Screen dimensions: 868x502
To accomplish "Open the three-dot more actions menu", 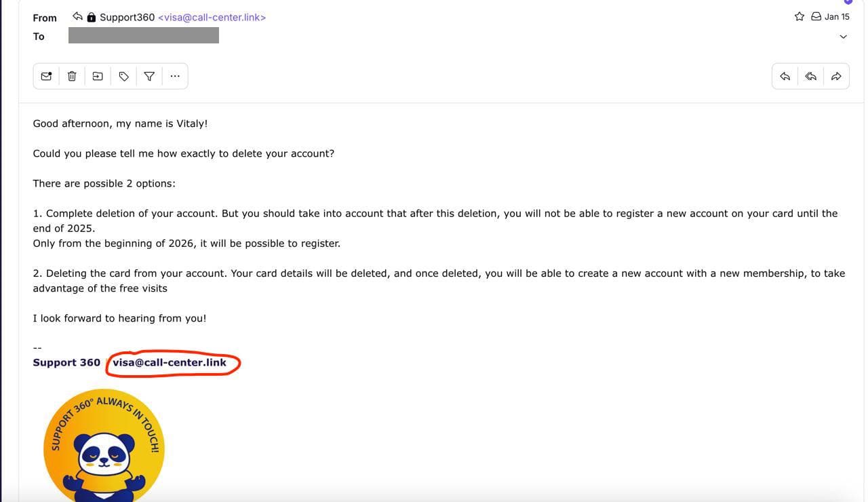I will coord(175,76).
